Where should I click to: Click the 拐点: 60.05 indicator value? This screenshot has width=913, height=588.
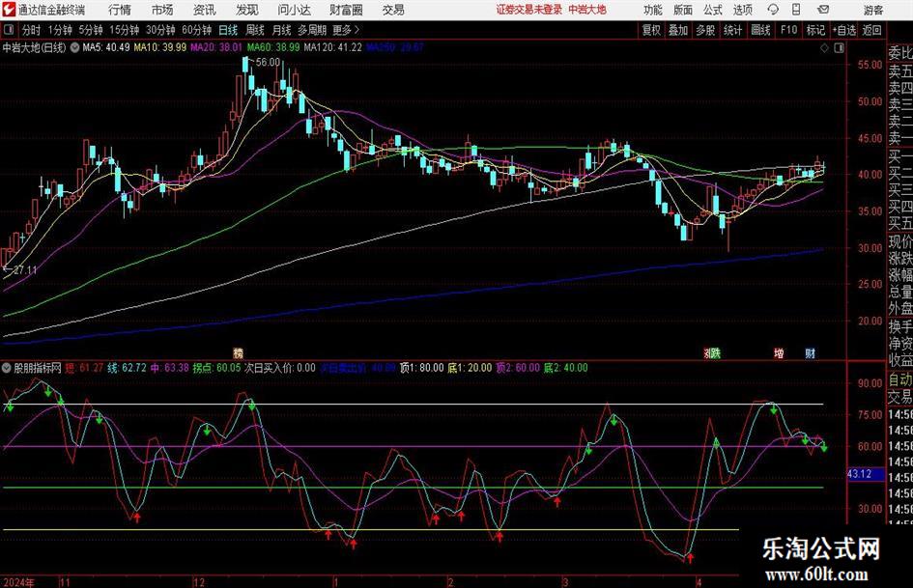(x=216, y=368)
